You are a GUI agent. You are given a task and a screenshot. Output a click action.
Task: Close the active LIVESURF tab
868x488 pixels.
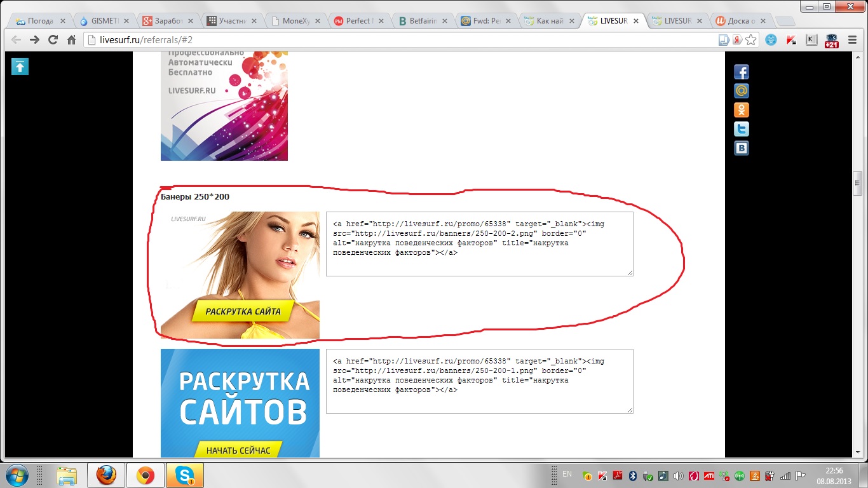point(636,21)
